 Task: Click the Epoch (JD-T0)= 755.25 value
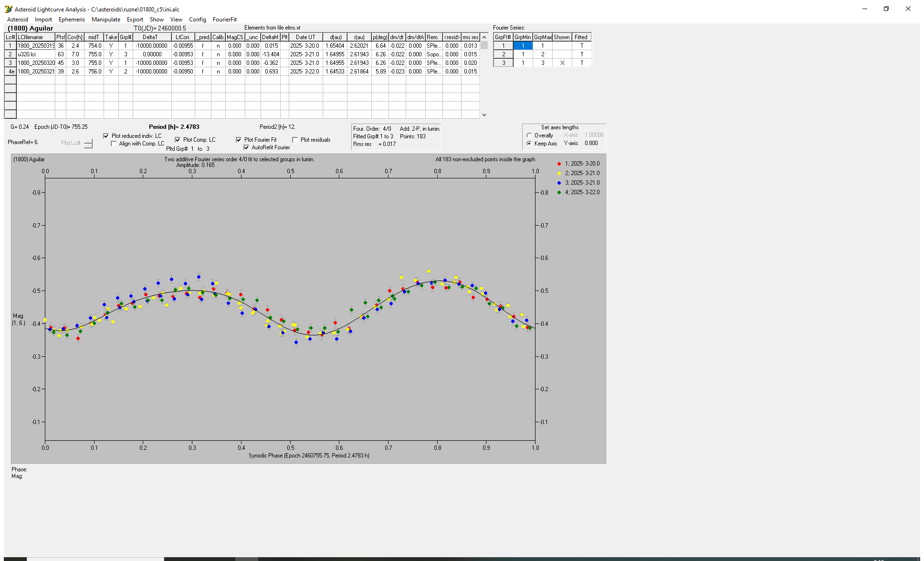pos(61,127)
